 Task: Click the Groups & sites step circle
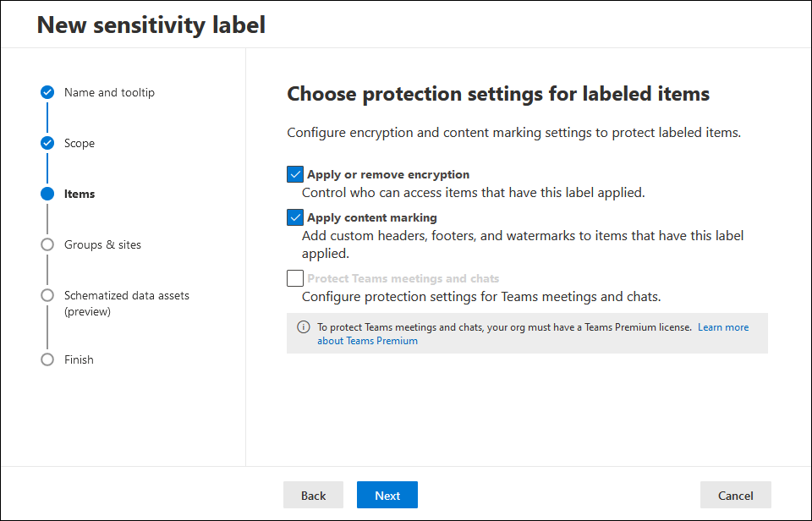coord(47,244)
